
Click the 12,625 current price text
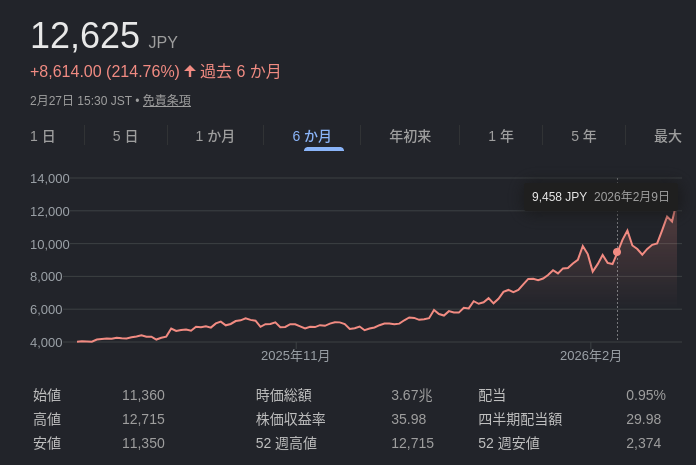tap(85, 35)
